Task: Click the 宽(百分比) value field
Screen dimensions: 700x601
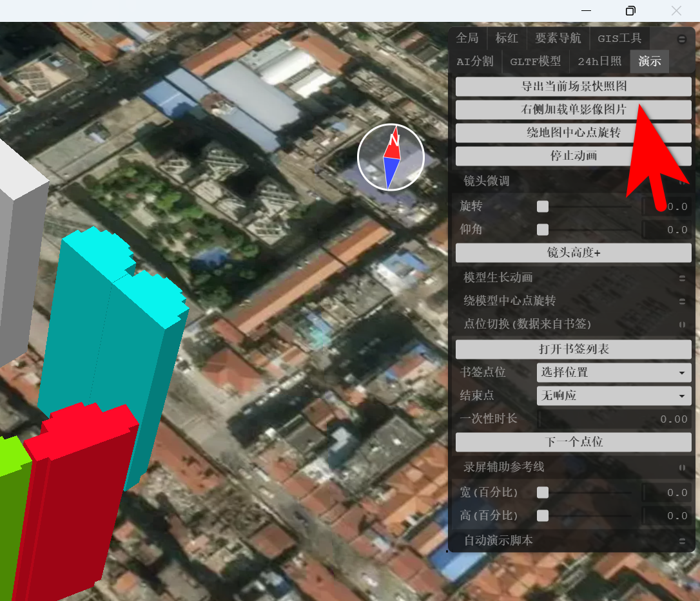Action: [x=667, y=493]
